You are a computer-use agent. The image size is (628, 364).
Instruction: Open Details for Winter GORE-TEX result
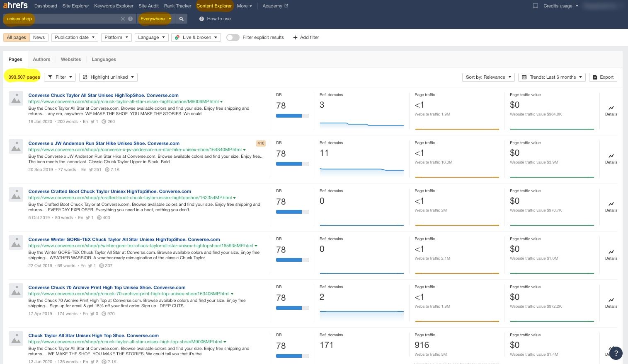(x=611, y=255)
